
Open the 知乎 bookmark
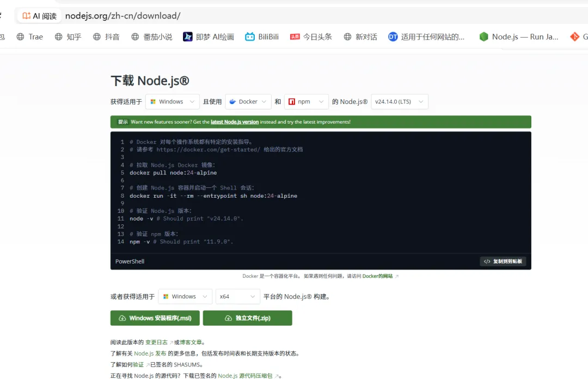coord(68,37)
